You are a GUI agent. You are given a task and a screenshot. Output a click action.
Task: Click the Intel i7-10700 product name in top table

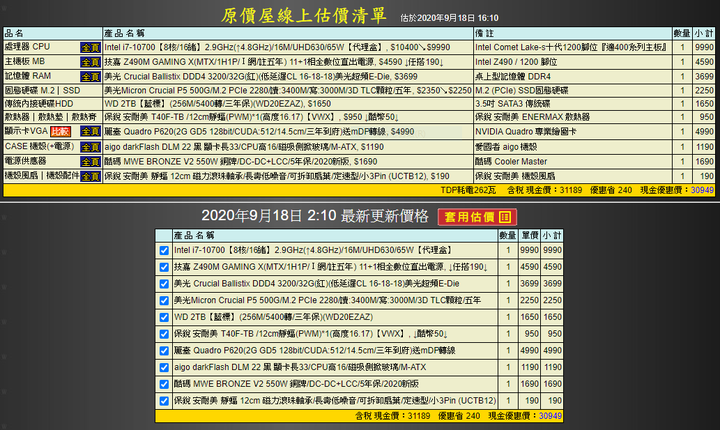(x=277, y=47)
